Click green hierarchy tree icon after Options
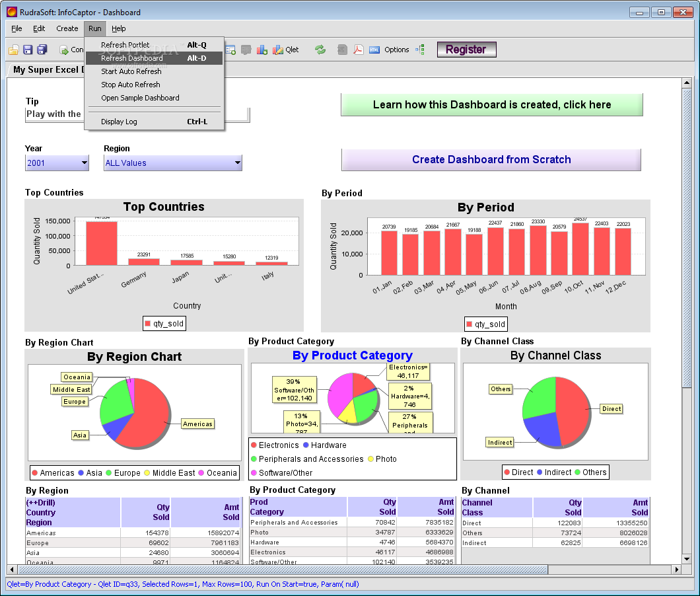This screenshot has height=596, width=700. tap(420, 50)
